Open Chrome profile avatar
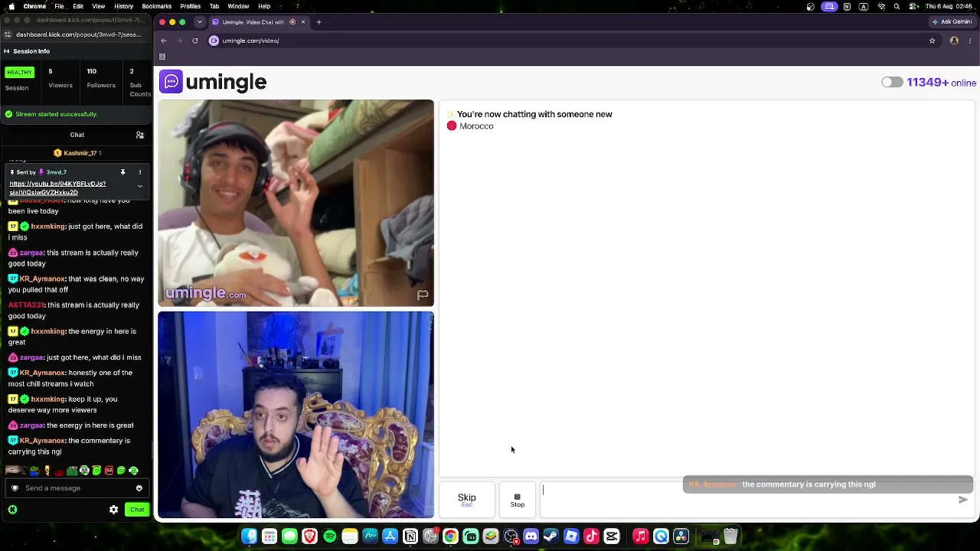This screenshot has width=980, height=551. 954,41
